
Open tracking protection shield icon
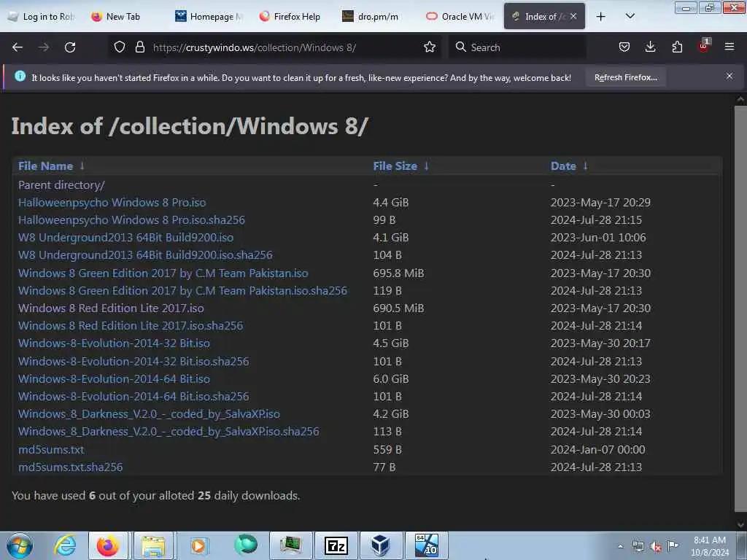[x=120, y=47]
